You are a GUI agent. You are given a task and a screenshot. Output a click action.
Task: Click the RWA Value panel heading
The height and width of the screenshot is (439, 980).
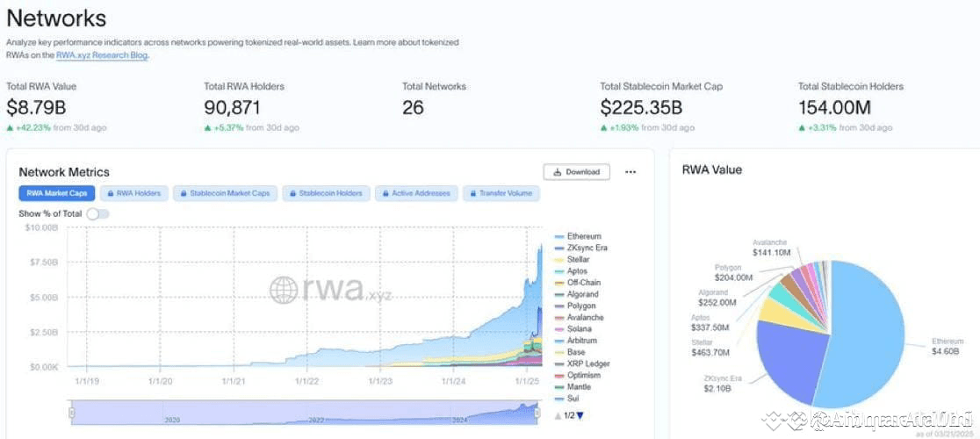pos(712,169)
